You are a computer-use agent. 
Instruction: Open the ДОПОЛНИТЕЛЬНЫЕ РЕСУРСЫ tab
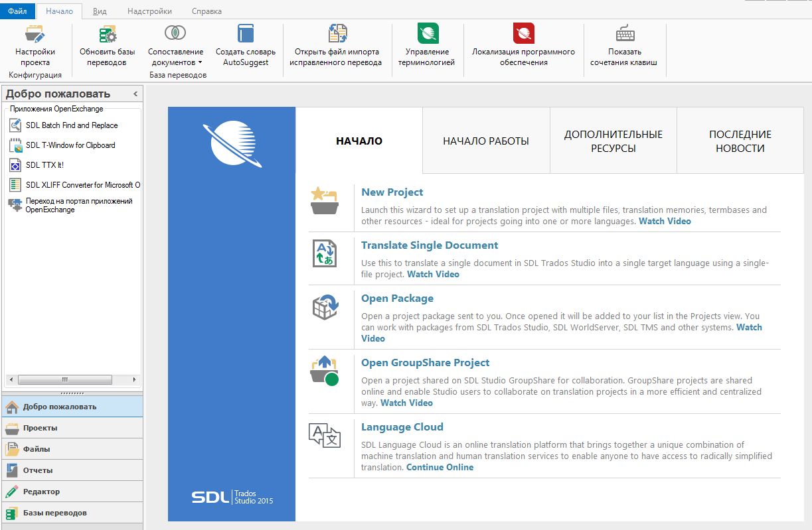tap(613, 141)
